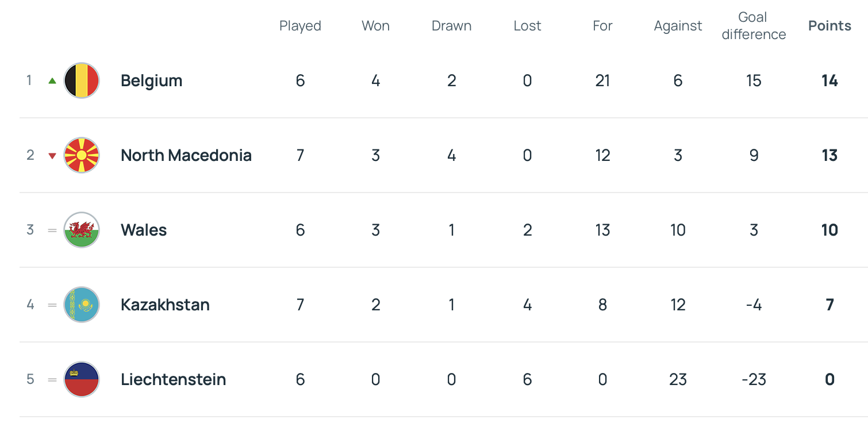The width and height of the screenshot is (868, 423).
Task: Click the Liechtenstein flag icon
Action: coord(82,379)
